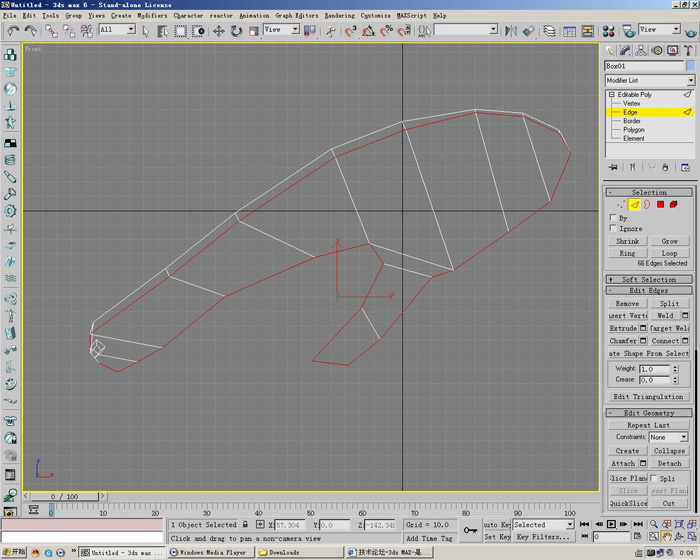Viewport: 700px width, 560px height.
Task: Select the Move transform tool
Action: (x=217, y=31)
